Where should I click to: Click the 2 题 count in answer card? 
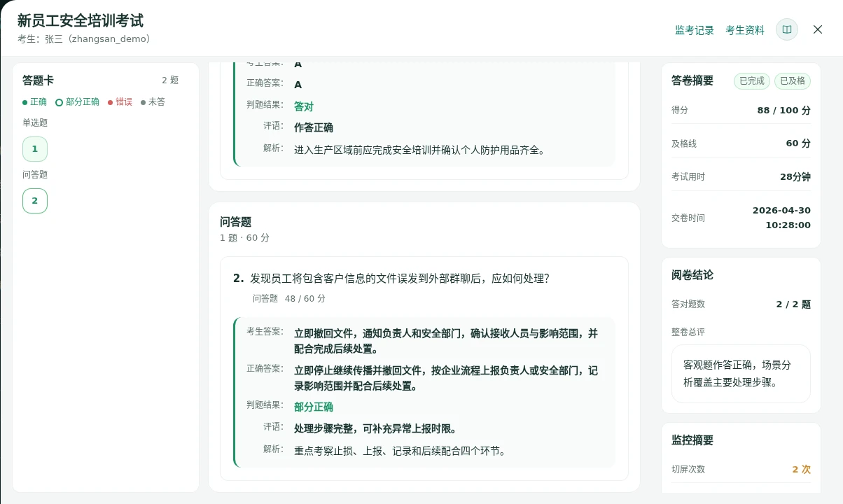(x=170, y=80)
